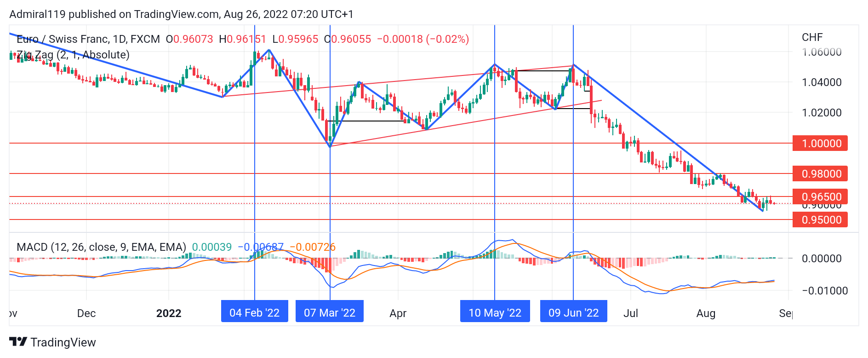
Task: Click the 1.06000 price axis value
Action: click(822, 52)
